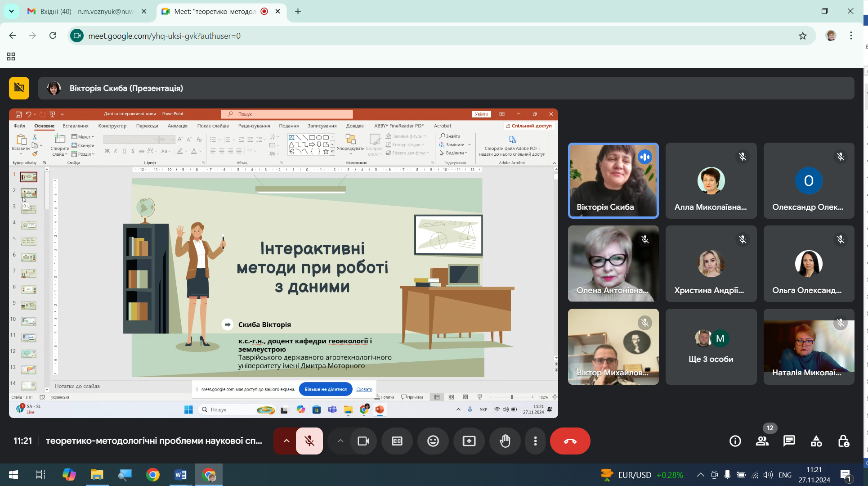Click the red leave call button
868x486 pixels.
pyautogui.click(x=570, y=441)
